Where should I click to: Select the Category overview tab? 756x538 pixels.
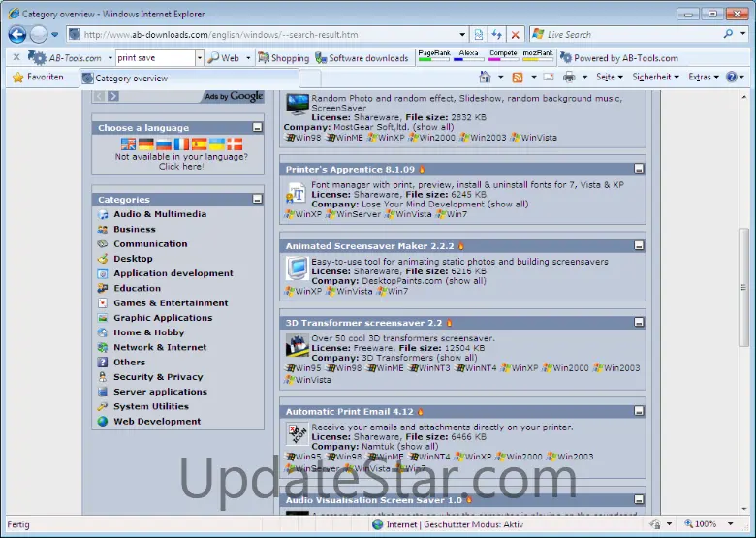coord(189,79)
